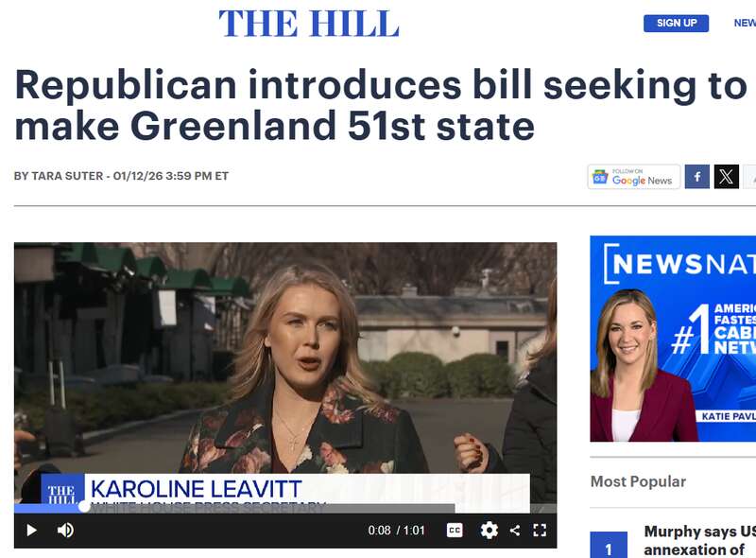The image size is (756, 558).
Task: Share the video via share icon
Action: pyautogui.click(x=515, y=530)
